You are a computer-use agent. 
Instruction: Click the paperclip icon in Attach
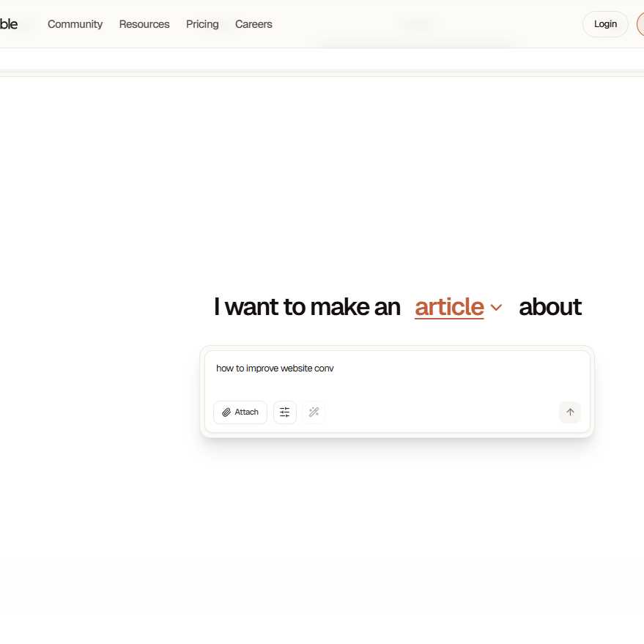226,412
